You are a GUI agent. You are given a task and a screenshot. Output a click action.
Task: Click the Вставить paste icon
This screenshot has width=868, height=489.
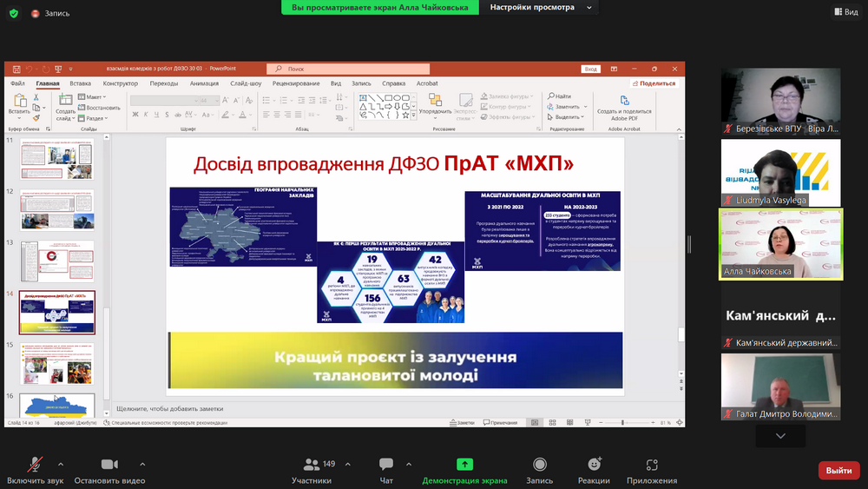click(19, 100)
